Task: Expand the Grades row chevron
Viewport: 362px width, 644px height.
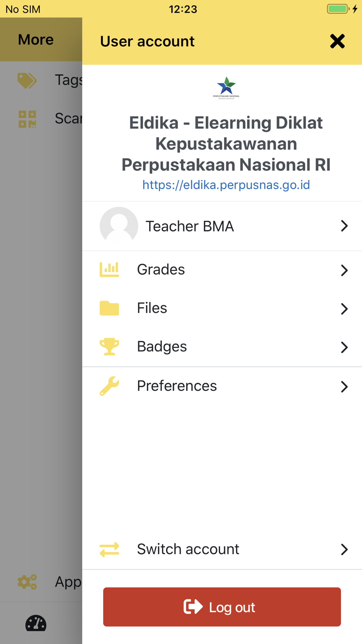Action: tap(344, 270)
